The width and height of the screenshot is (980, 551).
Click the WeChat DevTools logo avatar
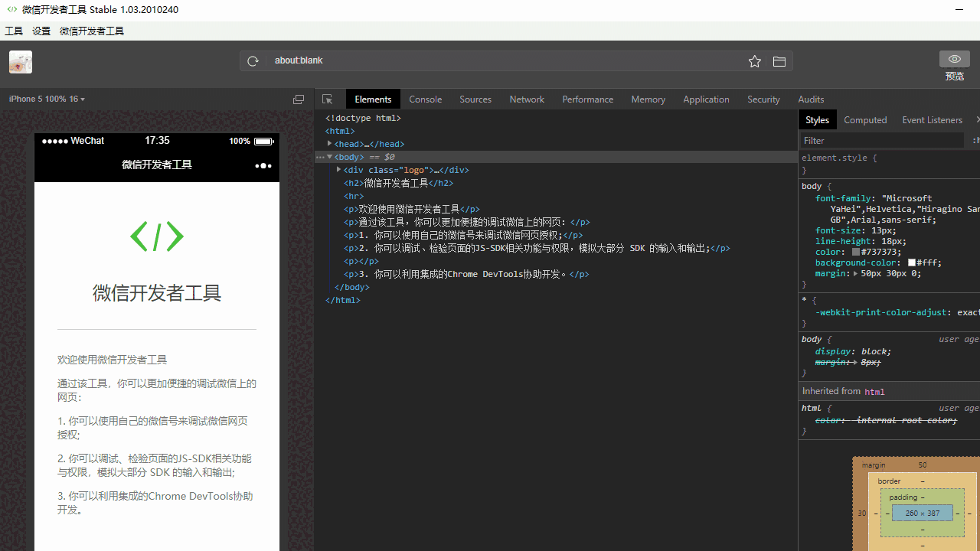pyautogui.click(x=20, y=62)
